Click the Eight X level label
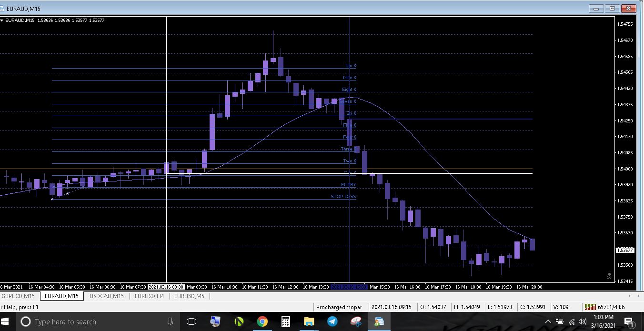 pyautogui.click(x=349, y=90)
